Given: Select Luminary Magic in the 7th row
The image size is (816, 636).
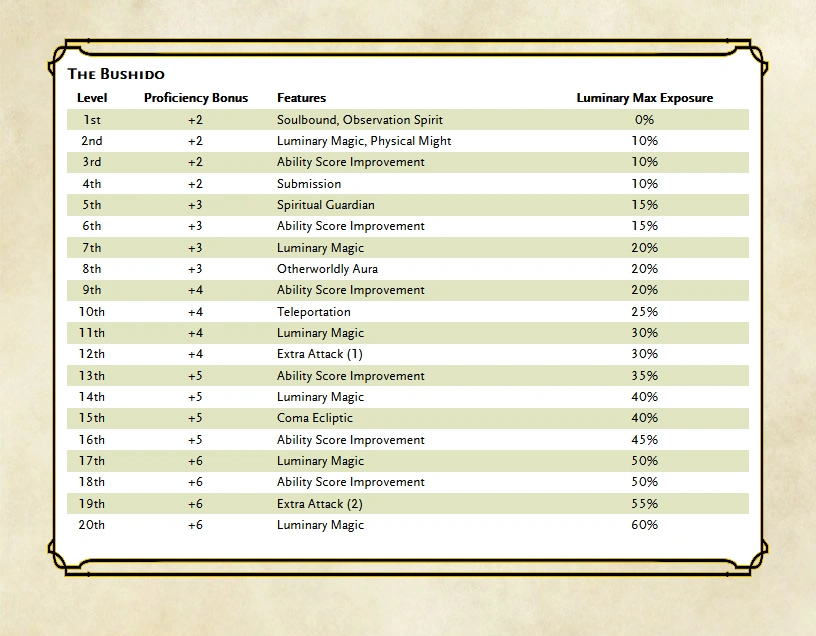Looking at the screenshot, I should (320, 248).
